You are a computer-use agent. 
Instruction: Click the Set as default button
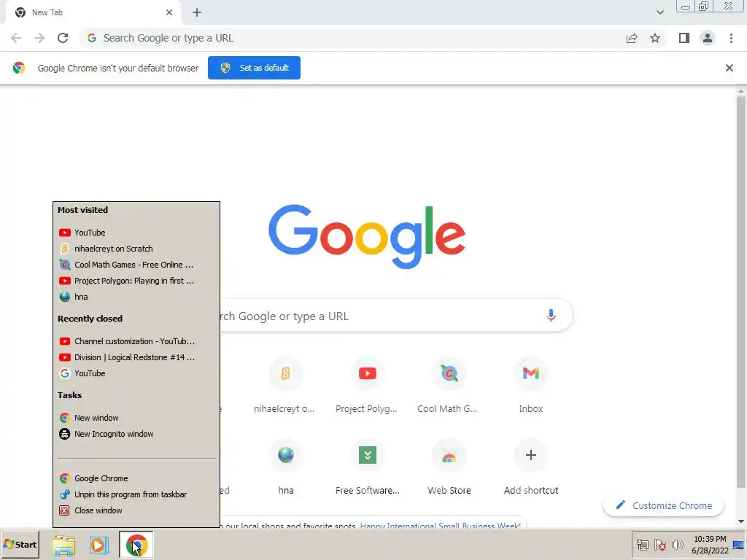[x=254, y=68]
